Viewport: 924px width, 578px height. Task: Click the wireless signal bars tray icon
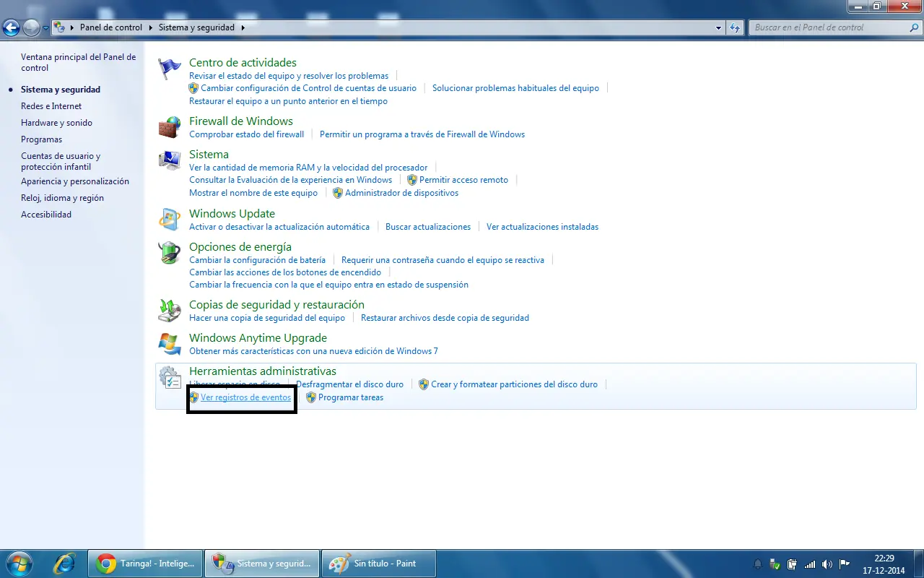[809, 564]
